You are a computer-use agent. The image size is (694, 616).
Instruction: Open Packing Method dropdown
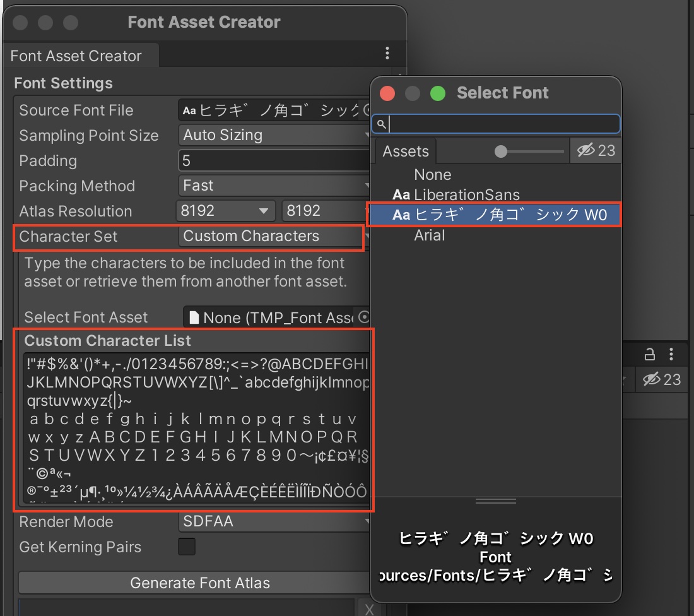click(x=274, y=186)
